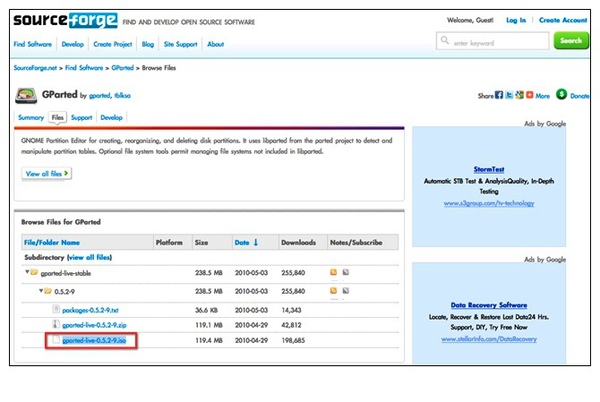Screen dimensions: 600x402
Task: Download gparted-live-0.5.2-9.zip
Action: pos(94,325)
